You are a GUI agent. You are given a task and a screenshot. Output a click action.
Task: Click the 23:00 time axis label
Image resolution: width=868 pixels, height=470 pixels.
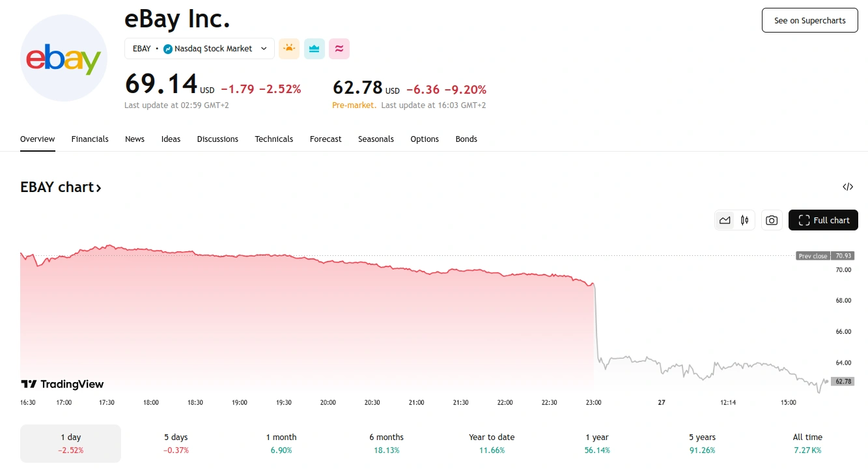[594, 403]
